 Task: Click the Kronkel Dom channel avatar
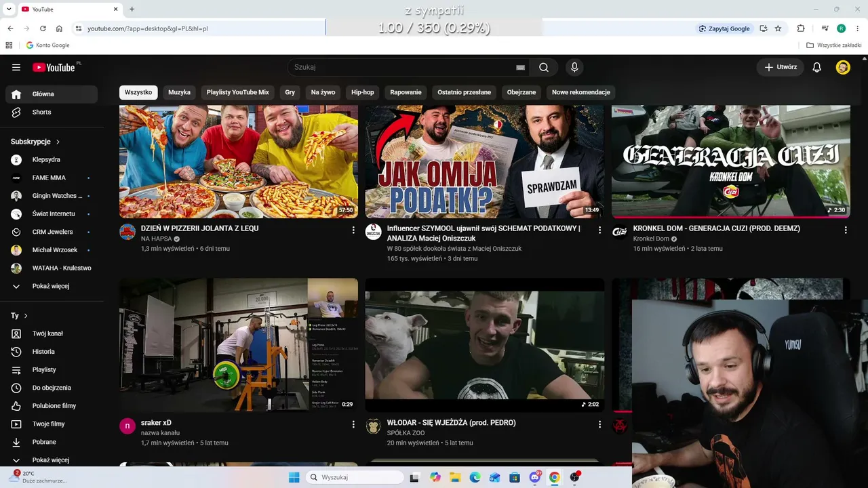[x=620, y=232]
